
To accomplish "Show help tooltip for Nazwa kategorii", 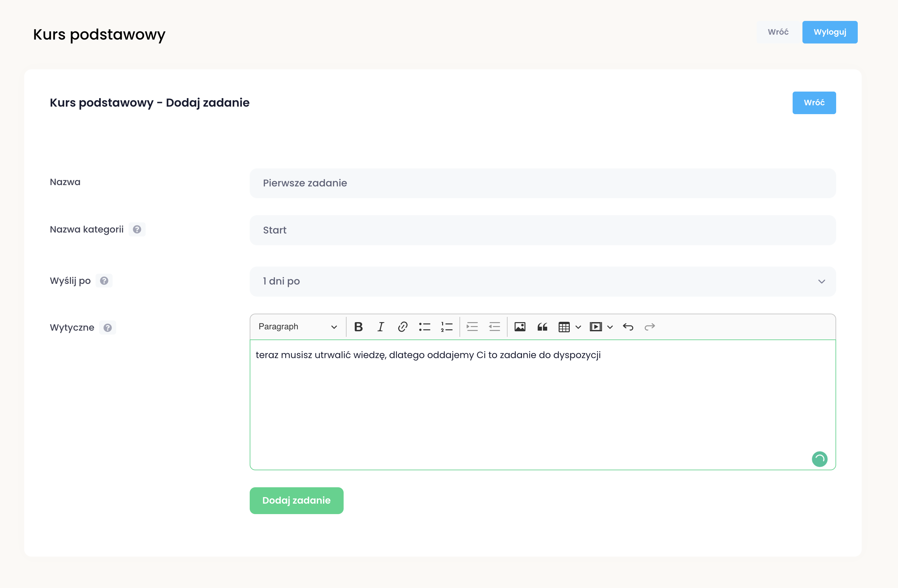I will 137,229.
